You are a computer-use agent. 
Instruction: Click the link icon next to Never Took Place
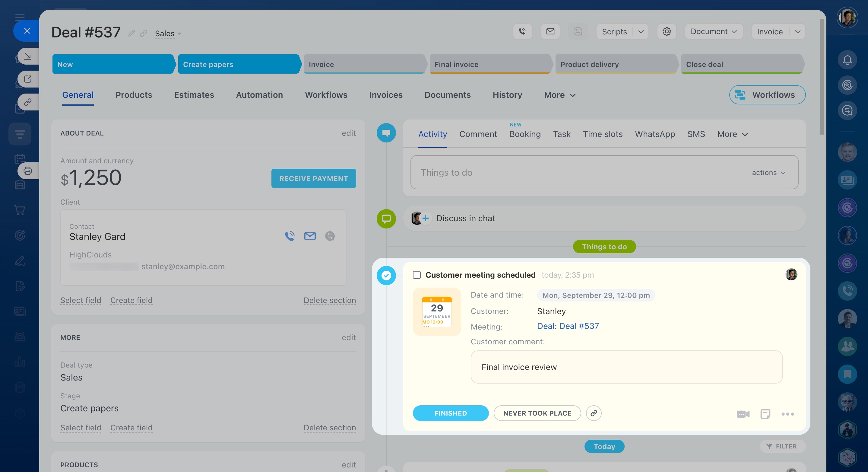[593, 413]
